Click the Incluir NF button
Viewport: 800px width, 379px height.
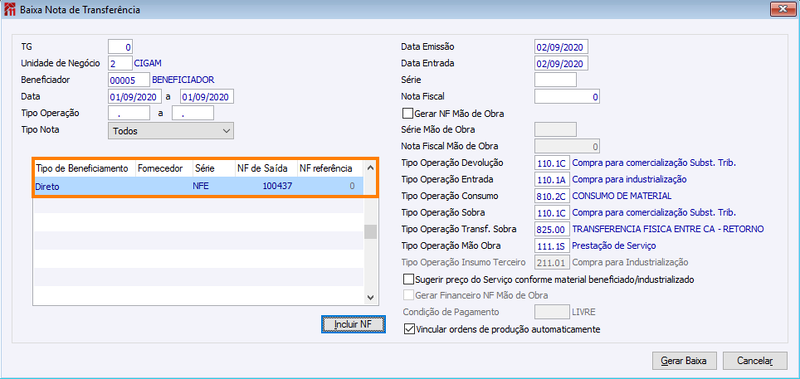353,324
